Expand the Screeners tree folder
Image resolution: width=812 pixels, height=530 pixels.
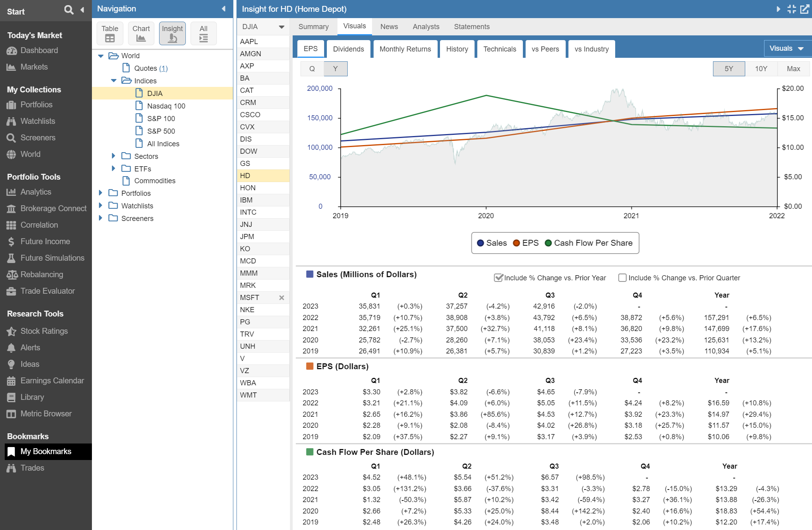click(101, 218)
